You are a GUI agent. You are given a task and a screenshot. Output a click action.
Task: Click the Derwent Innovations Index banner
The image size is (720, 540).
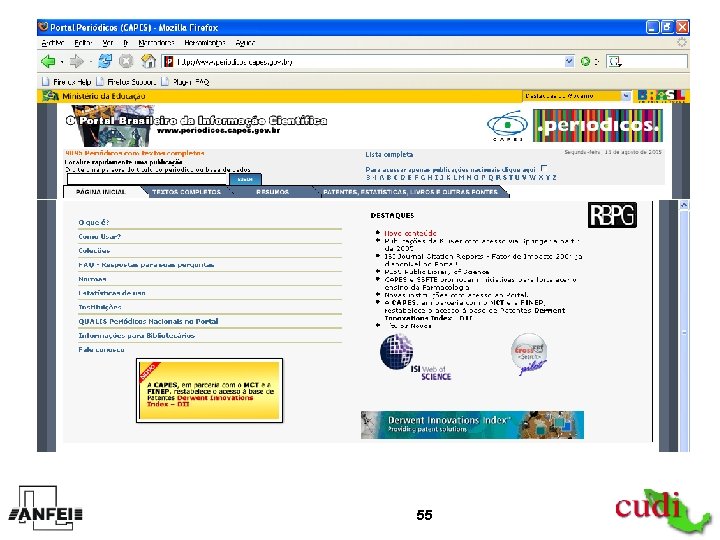click(x=472, y=425)
